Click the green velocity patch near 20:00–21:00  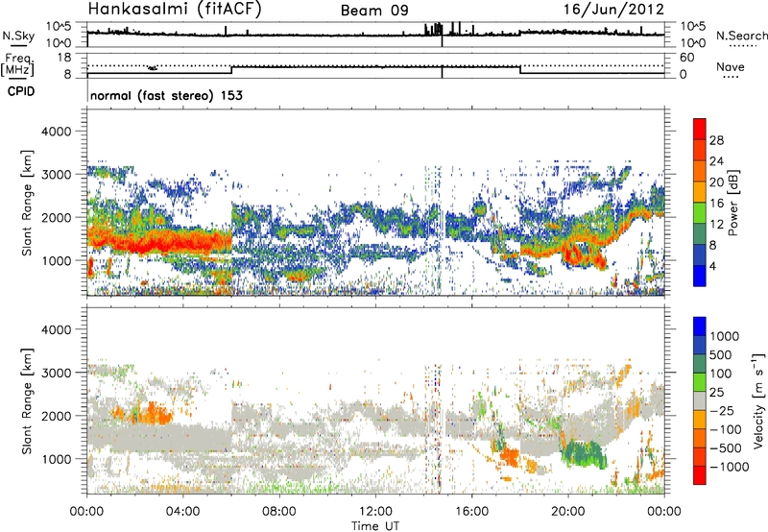coord(583,454)
